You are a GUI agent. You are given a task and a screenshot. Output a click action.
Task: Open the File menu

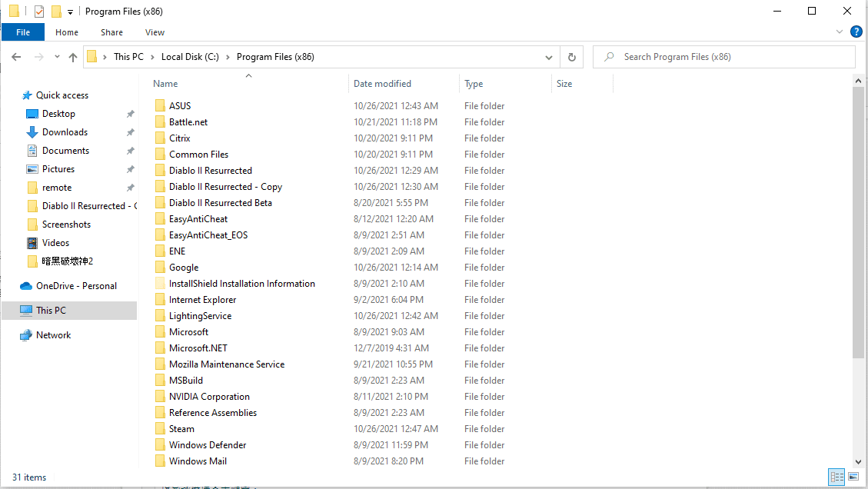tap(23, 32)
